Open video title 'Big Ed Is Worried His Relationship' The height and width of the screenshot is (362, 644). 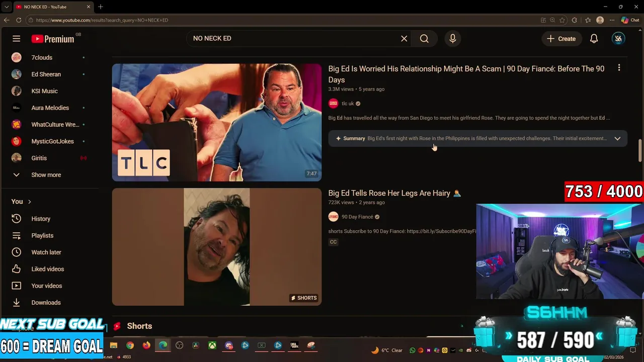click(466, 74)
